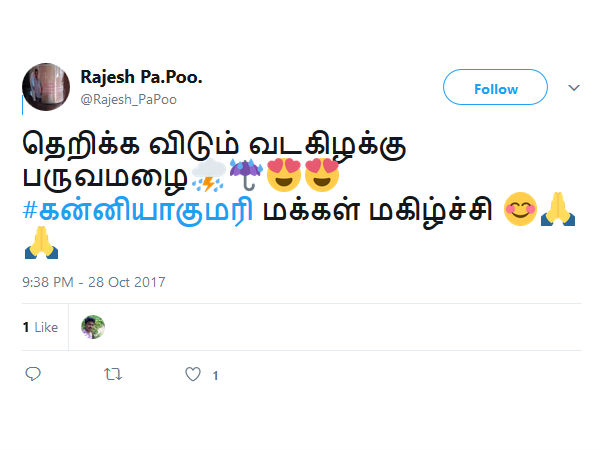Viewport: 600px width, 450px height.
Task: Click the Follow button
Action: click(x=495, y=87)
